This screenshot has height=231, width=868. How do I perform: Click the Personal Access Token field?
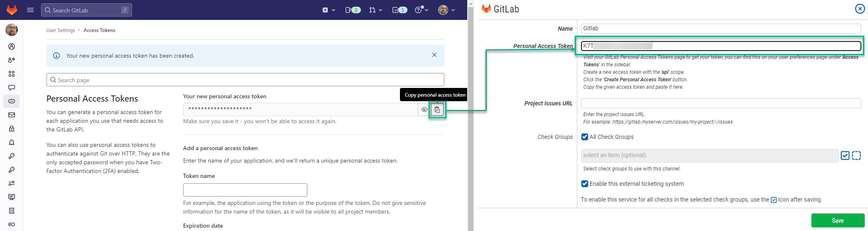pos(721,46)
